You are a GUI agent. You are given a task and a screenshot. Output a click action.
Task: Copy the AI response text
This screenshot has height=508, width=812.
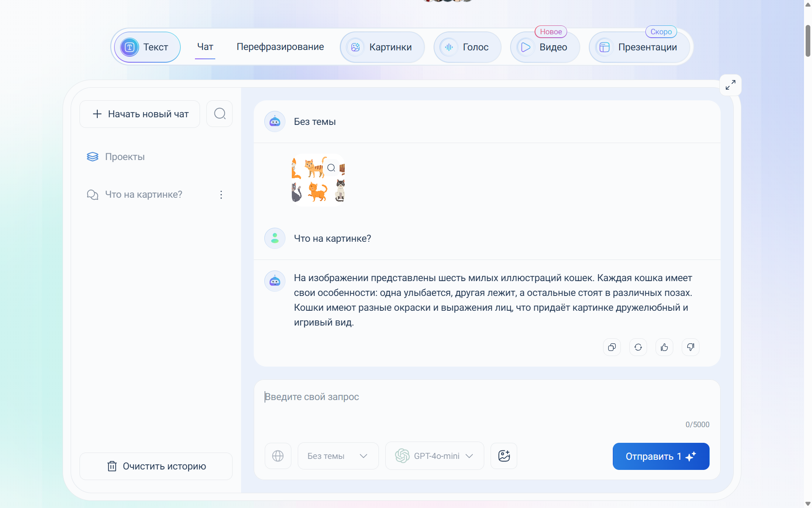coord(612,347)
